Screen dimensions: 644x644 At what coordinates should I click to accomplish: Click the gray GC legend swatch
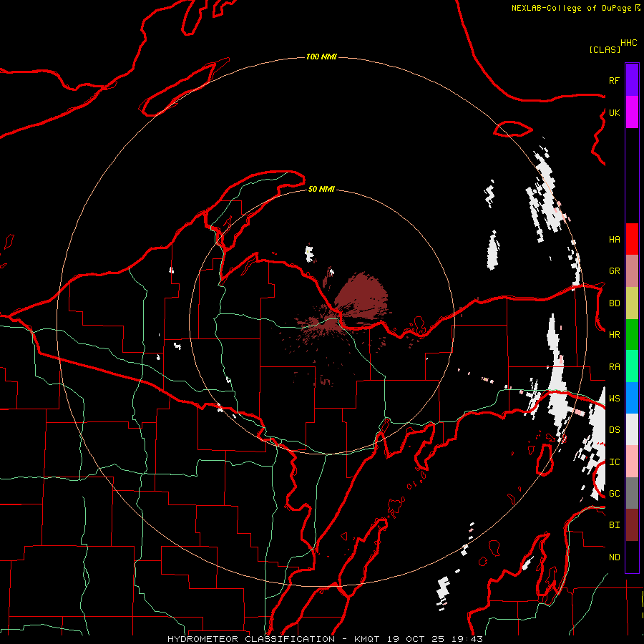(x=632, y=493)
